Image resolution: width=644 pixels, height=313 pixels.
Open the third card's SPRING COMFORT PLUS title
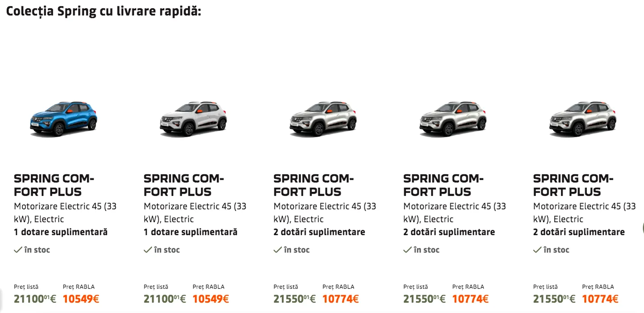click(x=313, y=185)
